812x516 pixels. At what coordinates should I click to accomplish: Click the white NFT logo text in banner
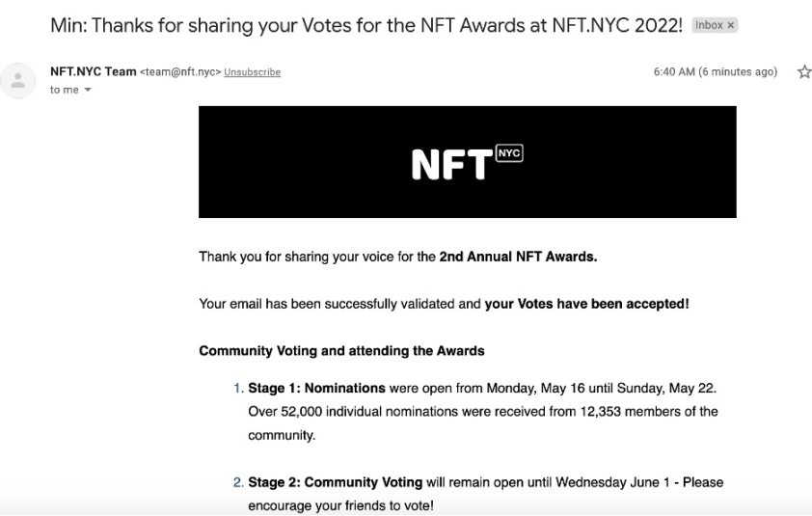(x=451, y=164)
